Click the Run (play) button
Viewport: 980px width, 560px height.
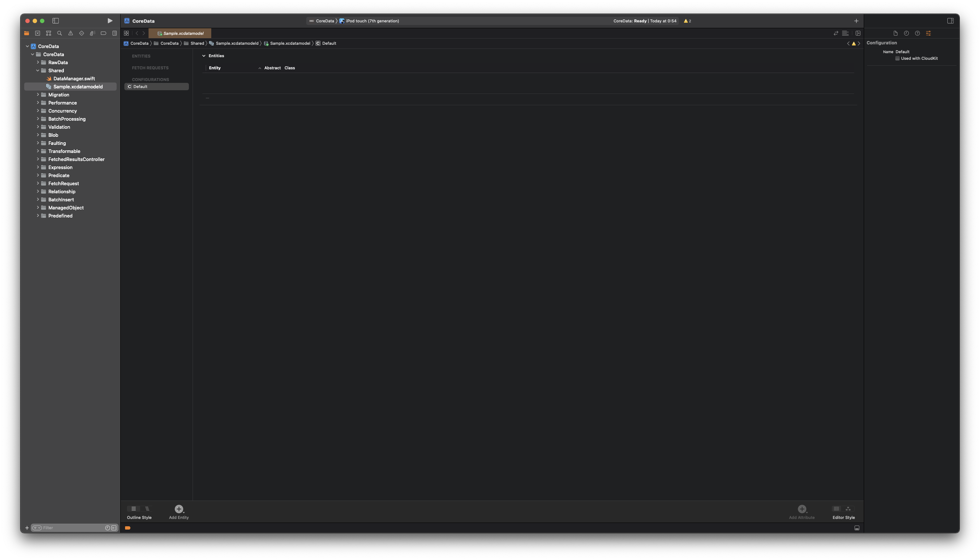click(110, 21)
